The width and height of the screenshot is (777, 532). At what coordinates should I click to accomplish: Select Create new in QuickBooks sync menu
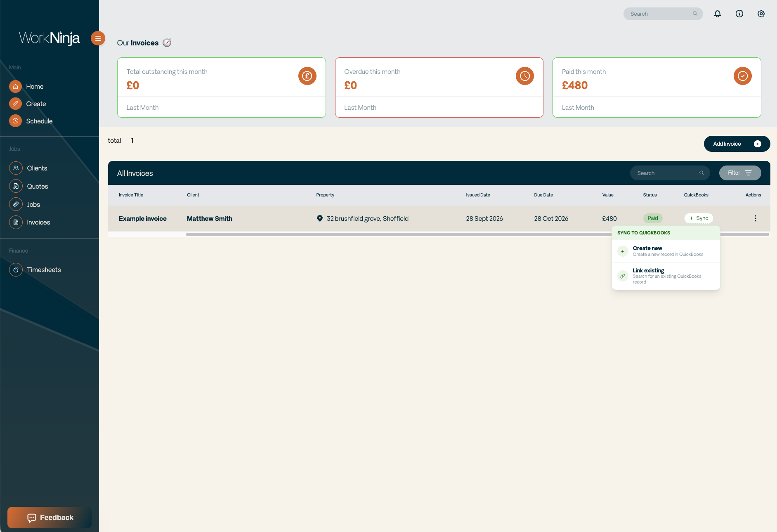(666, 251)
